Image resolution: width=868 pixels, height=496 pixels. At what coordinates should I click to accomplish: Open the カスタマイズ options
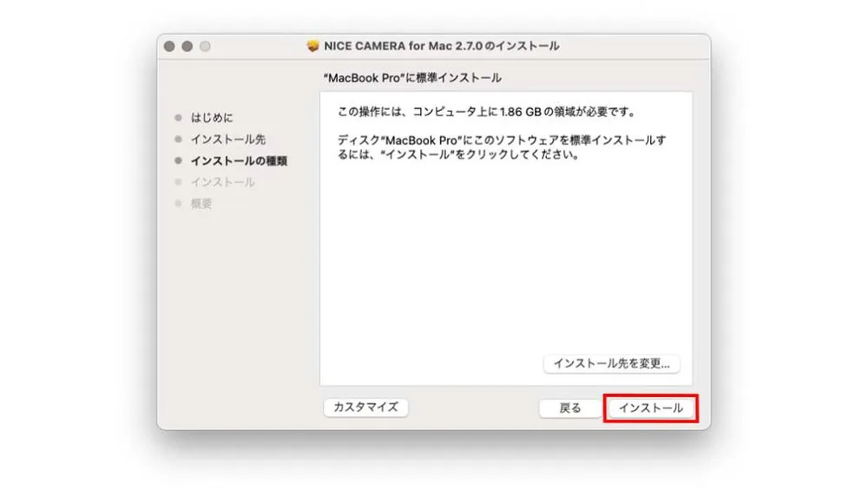(x=366, y=408)
